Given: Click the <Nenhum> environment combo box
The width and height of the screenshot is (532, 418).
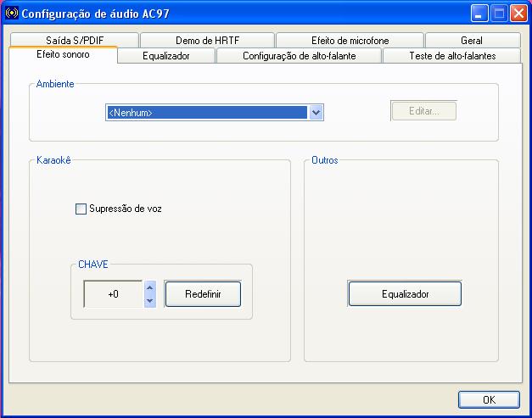Looking at the screenshot, I should pos(215,113).
